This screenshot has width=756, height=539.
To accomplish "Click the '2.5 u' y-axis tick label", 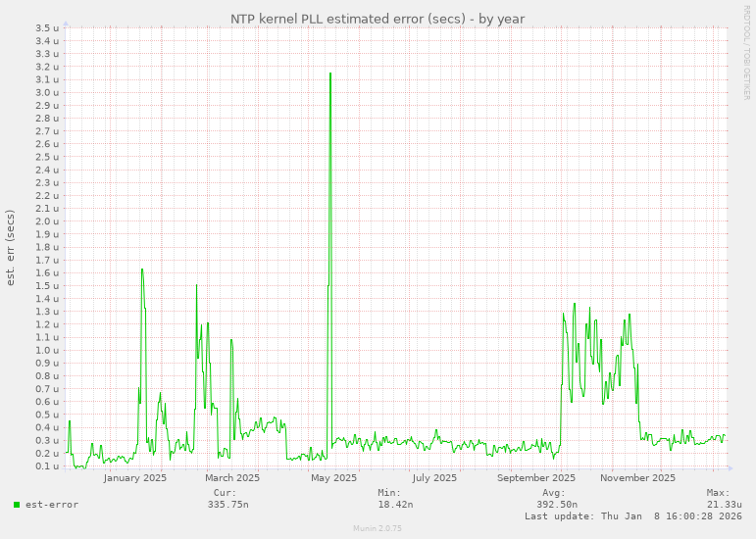I will pos(47,157).
